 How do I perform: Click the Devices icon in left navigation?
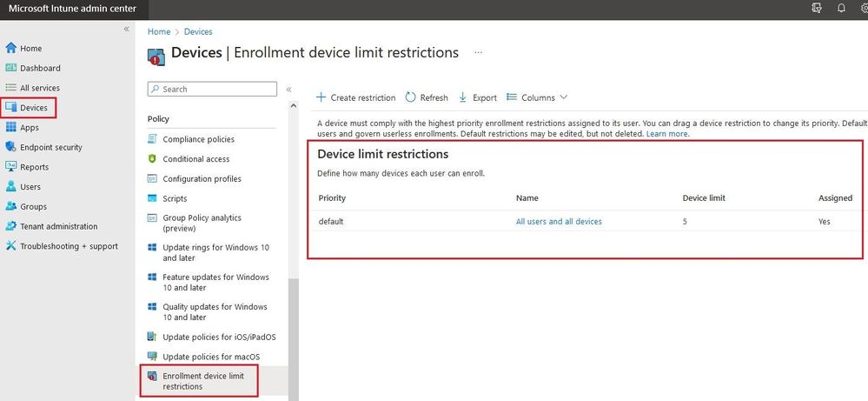click(x=11, y=108)
